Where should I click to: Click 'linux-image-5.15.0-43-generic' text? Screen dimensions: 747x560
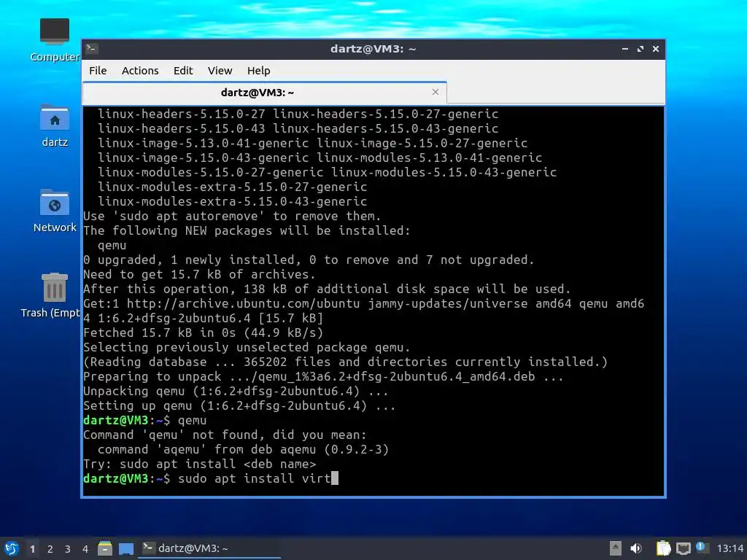tap(204, 157)
